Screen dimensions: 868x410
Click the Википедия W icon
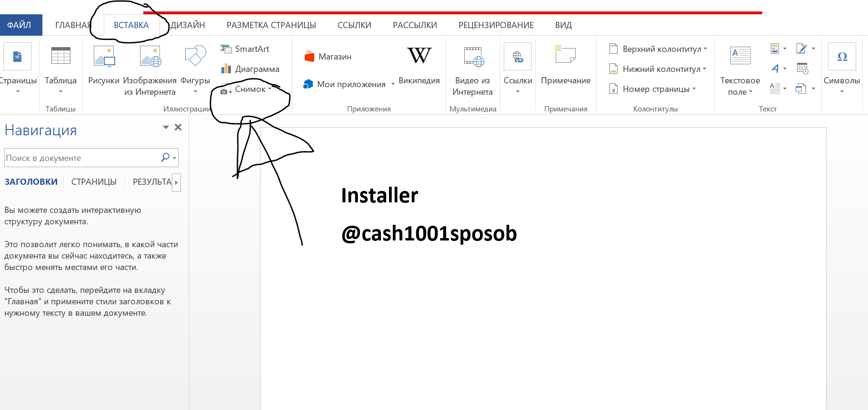[x=419, y=56]
